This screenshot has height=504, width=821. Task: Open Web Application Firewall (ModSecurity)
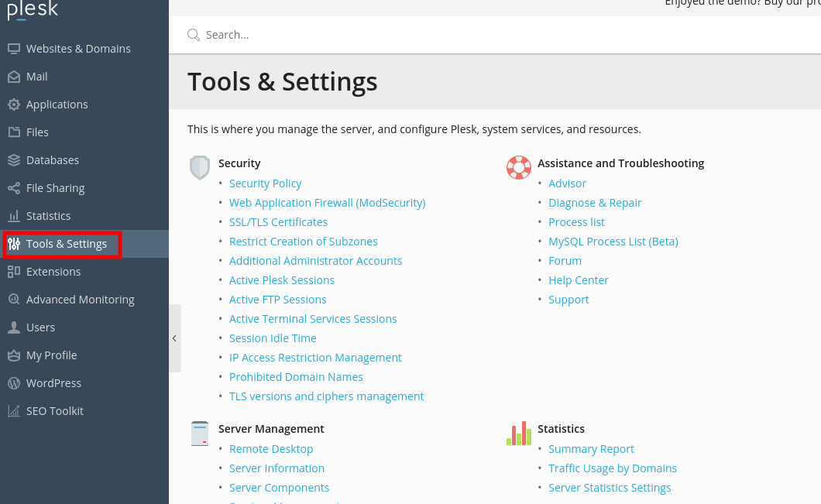click(x=328, y=203)
